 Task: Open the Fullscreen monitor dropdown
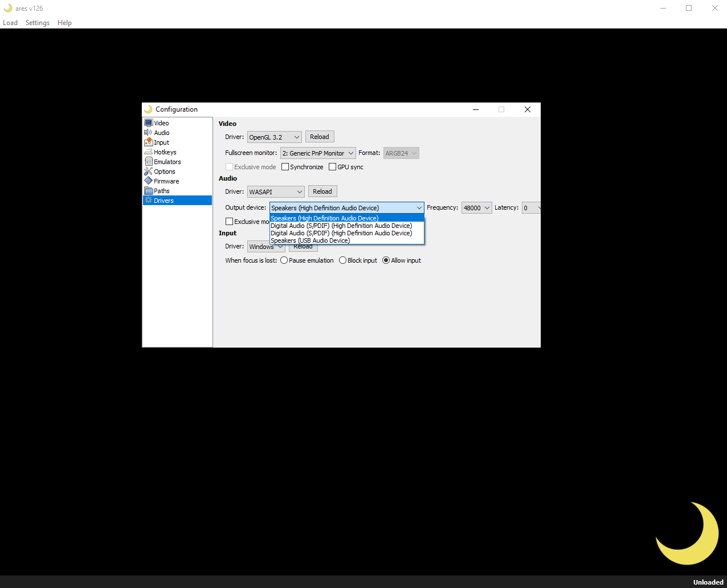tap(318, 153)
